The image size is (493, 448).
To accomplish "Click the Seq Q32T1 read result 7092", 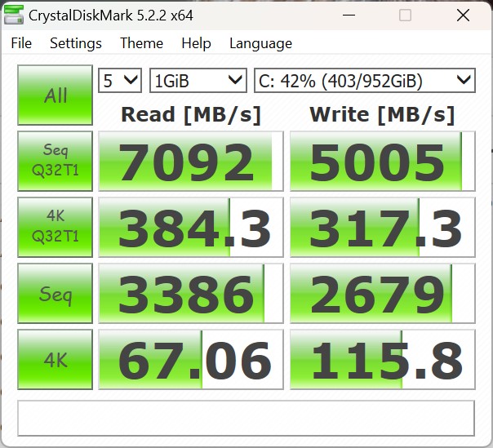I will (191, 161).
